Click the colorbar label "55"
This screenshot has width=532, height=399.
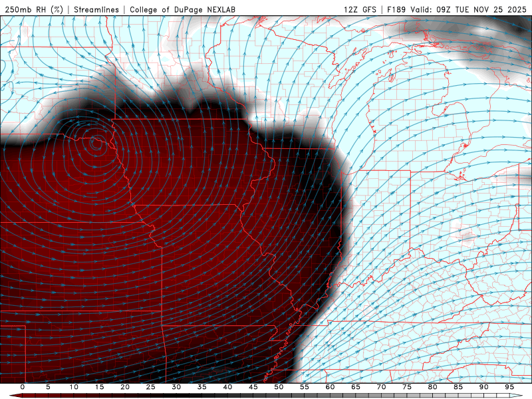305,387
